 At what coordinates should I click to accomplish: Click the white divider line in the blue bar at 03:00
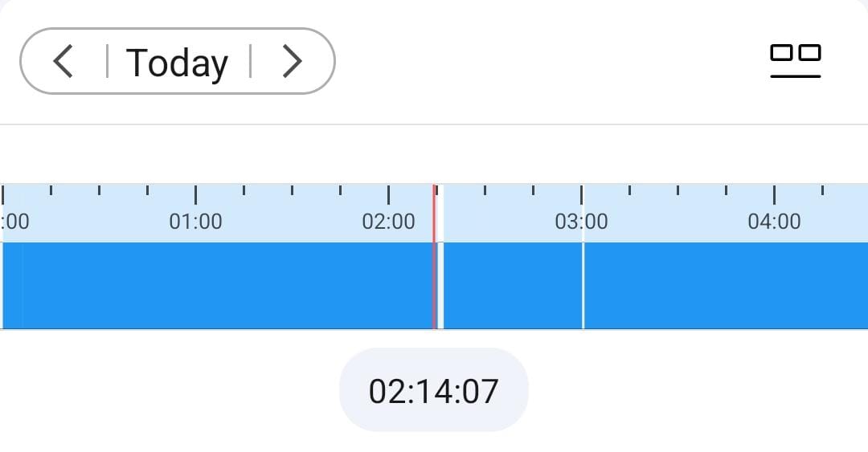tap(583, 286)
